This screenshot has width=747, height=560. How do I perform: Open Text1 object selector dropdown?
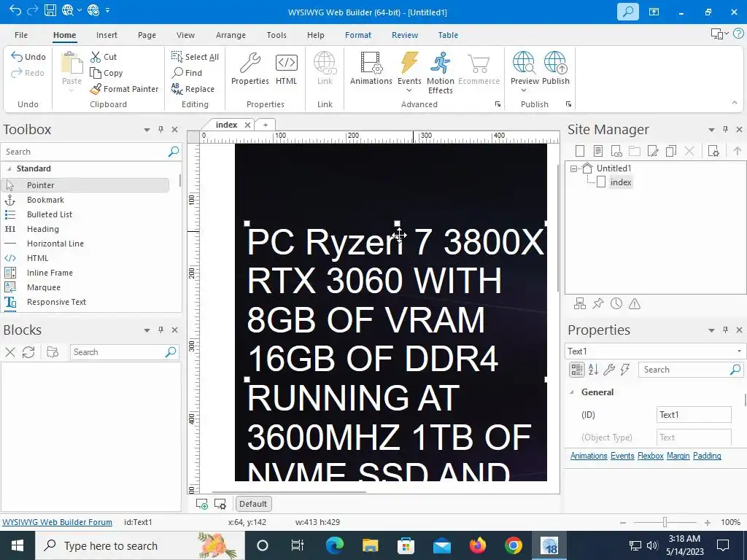(x=739, y=351)
